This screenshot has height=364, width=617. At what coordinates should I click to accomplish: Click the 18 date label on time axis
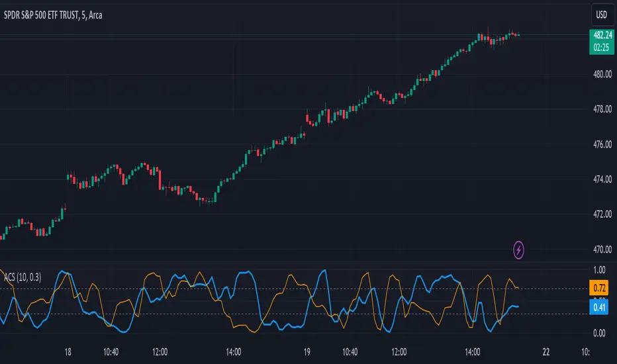(68, 352)
